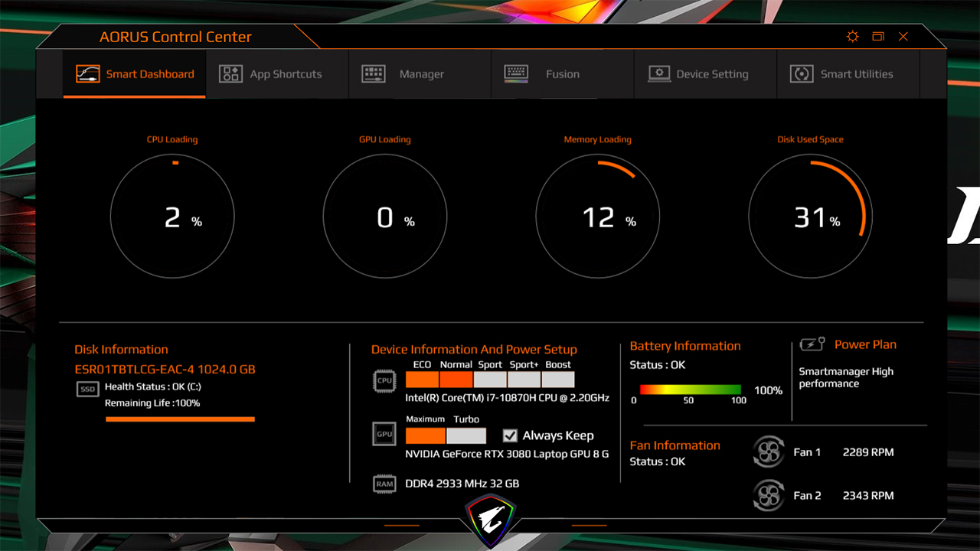Select Normal CPU power mode

[456, 380]
